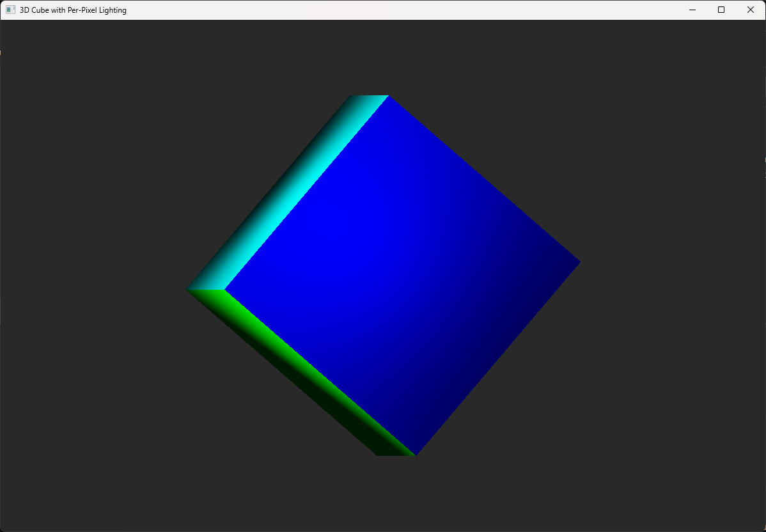The image size is (766, 532).
Task: Minimize the 3D Cube window
Action: tap(692, 10)
